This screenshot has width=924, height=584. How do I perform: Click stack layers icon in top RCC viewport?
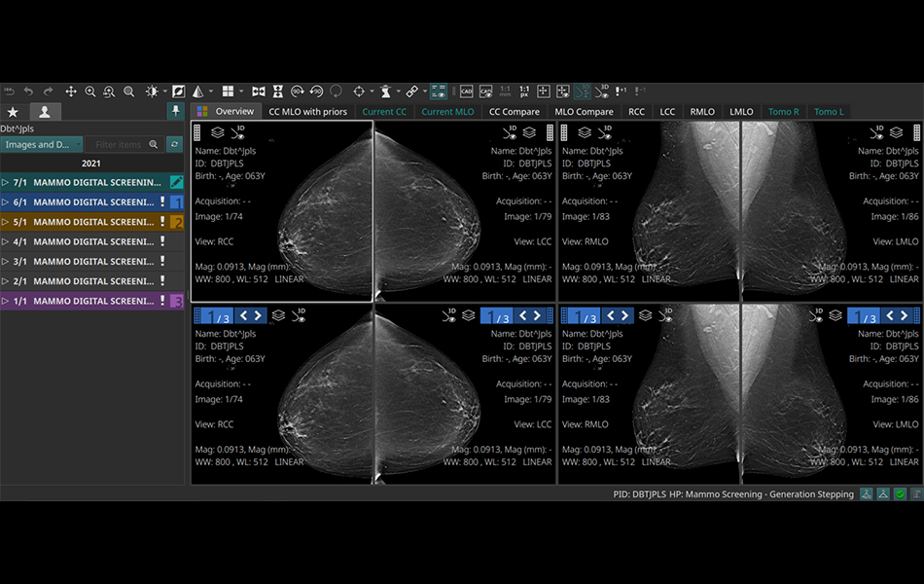tap(218, 132)
